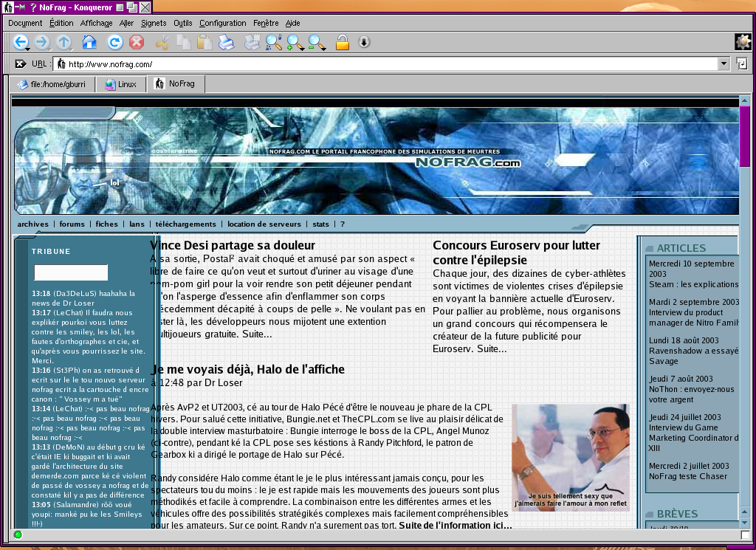The height and width of the screenshot is (550, 756).
Task: Click the Cut scissors icon
Action: point(162,42)
